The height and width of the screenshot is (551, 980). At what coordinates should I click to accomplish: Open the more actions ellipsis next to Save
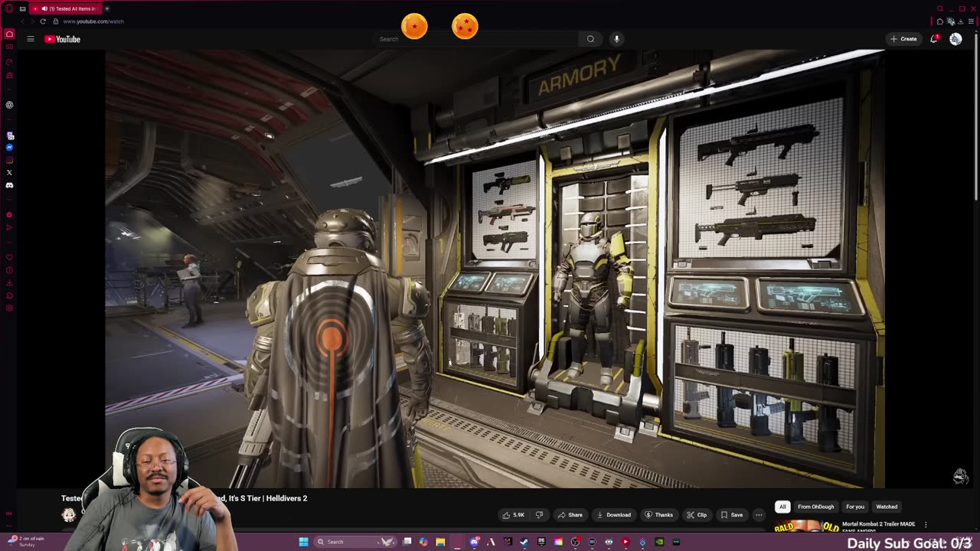(759, 515)
